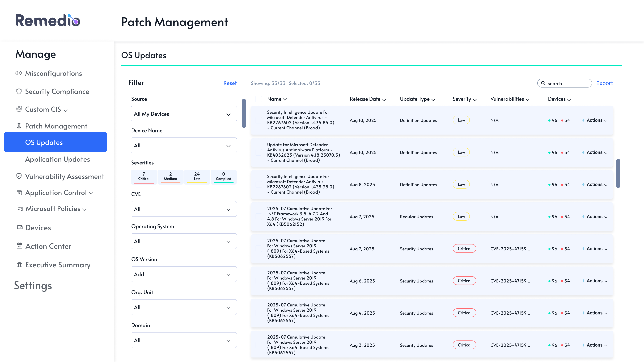Select checkbox for Aug 7 Critical update row

pos(259,249)
